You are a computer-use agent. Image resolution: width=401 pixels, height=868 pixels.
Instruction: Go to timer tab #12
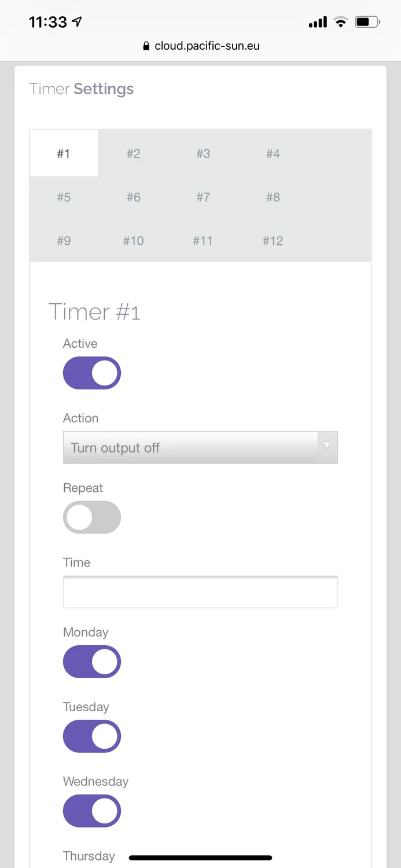(273, 241)
